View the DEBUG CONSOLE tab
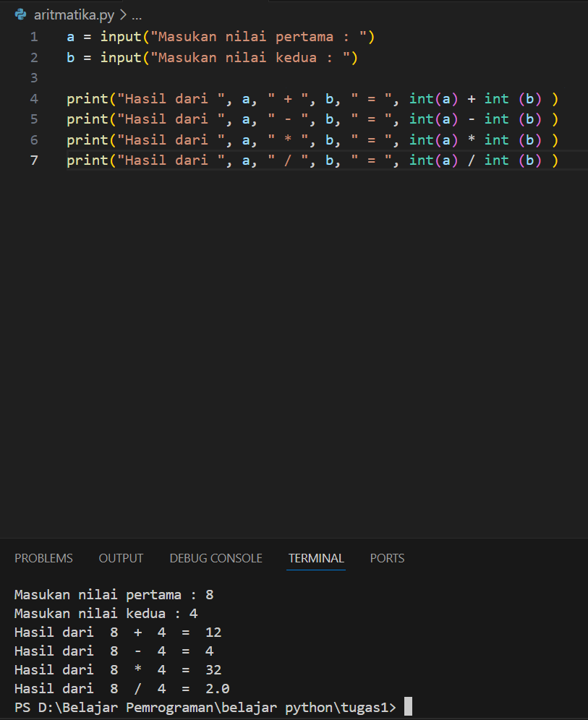This screenshot has height=720, width=588. coord(216,558)
